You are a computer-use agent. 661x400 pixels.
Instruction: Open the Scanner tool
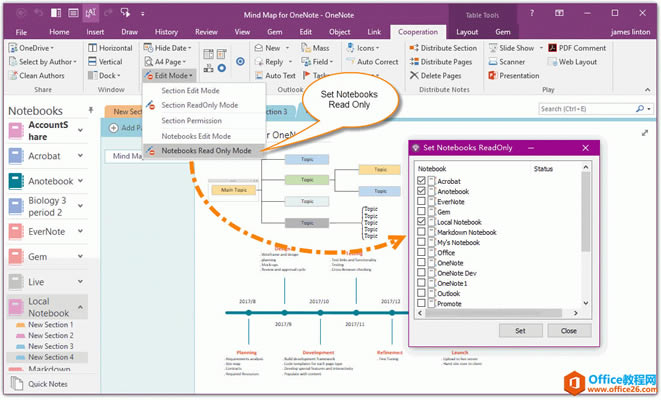506,62
